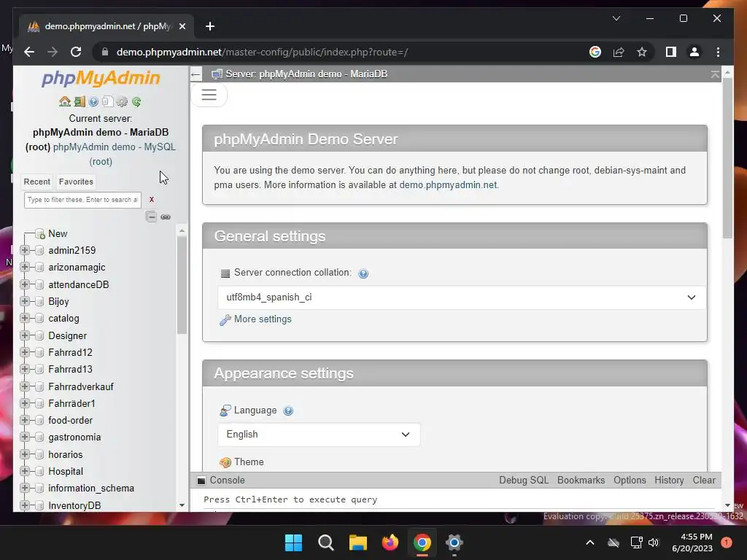The image size is (747, 560).
Task: Click help icon beside Server connection collation
Action: (x=363, y=273)
